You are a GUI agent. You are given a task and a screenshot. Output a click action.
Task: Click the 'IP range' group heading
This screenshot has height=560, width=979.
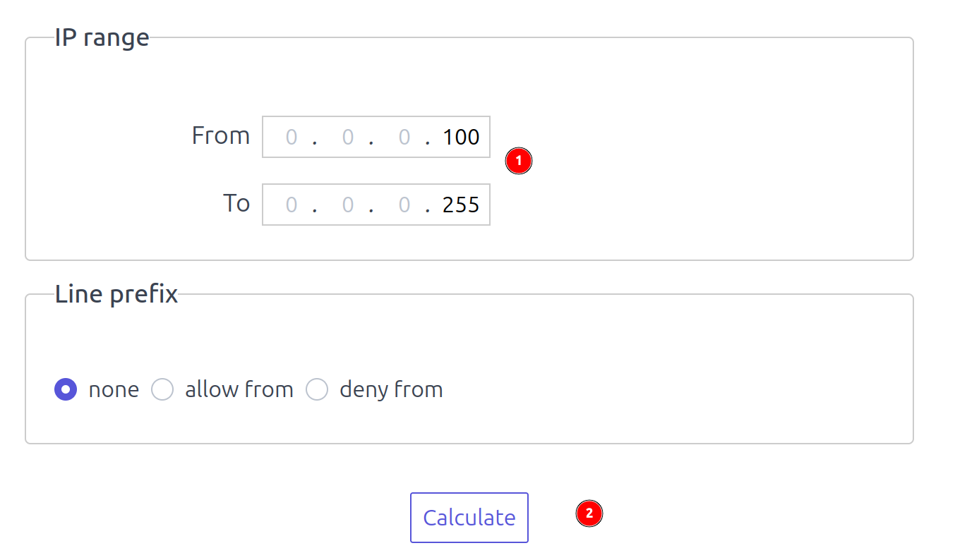pos(102,37)
